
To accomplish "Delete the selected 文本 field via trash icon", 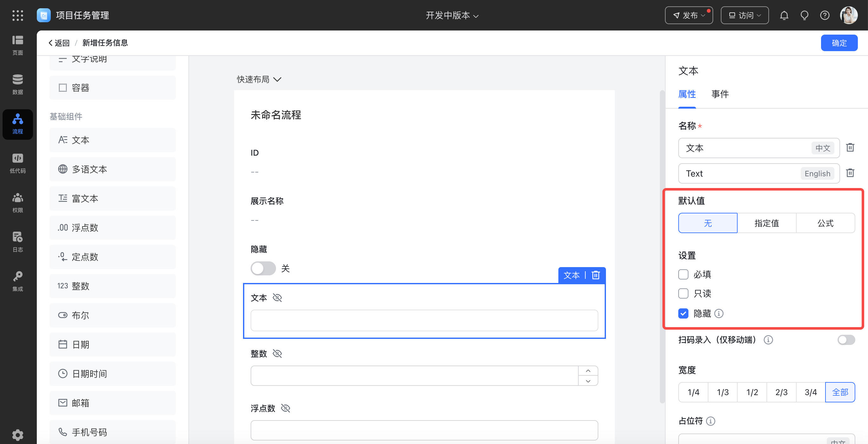I will [x=595, y=275].
